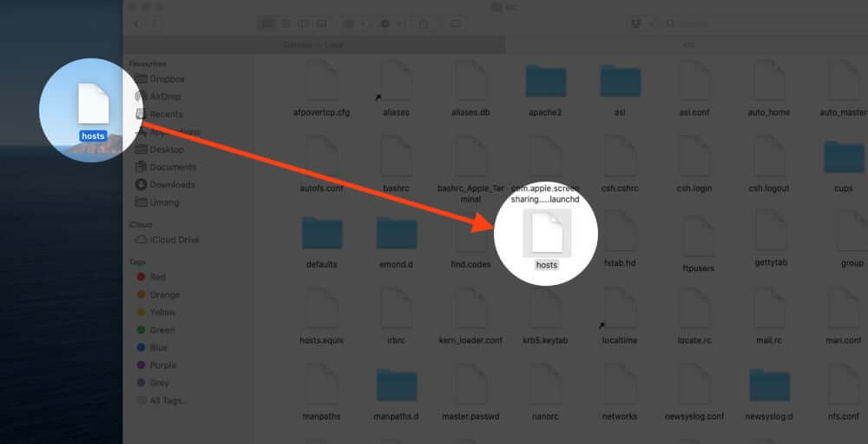This screenshot has height=444, width=868.
Task: Open Desktop in the sidebar
Action: pos(160,149)
